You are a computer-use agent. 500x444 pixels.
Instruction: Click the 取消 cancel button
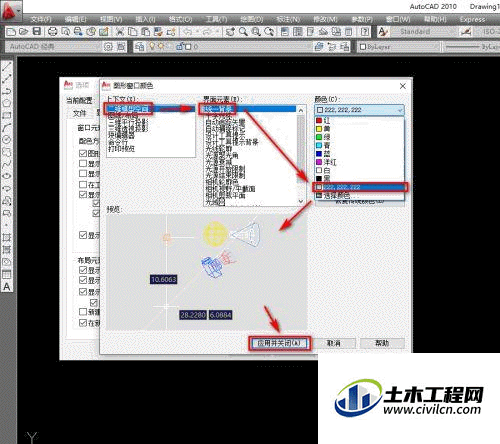click(x=334, y=343)
